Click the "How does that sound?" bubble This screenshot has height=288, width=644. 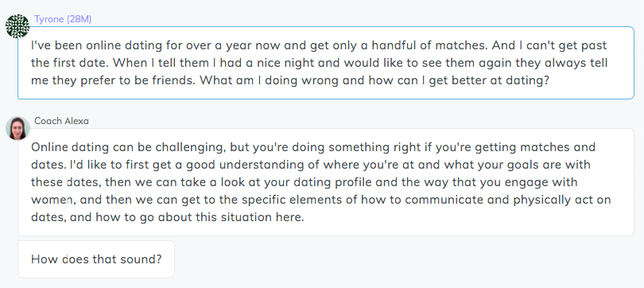click(x=96, y=259)
